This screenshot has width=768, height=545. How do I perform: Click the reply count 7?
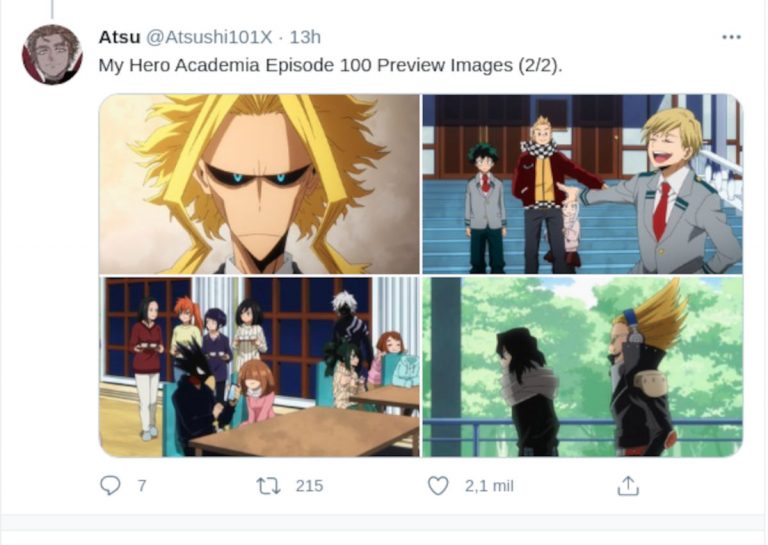(142, 486)
